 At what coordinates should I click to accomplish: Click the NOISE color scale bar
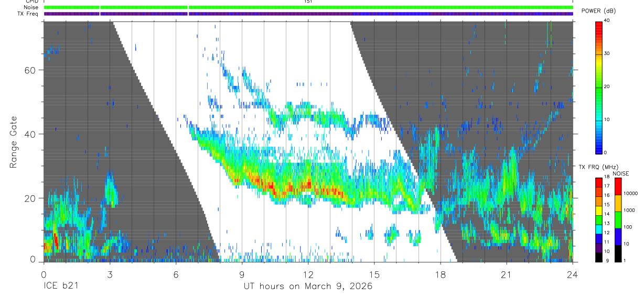618,219
